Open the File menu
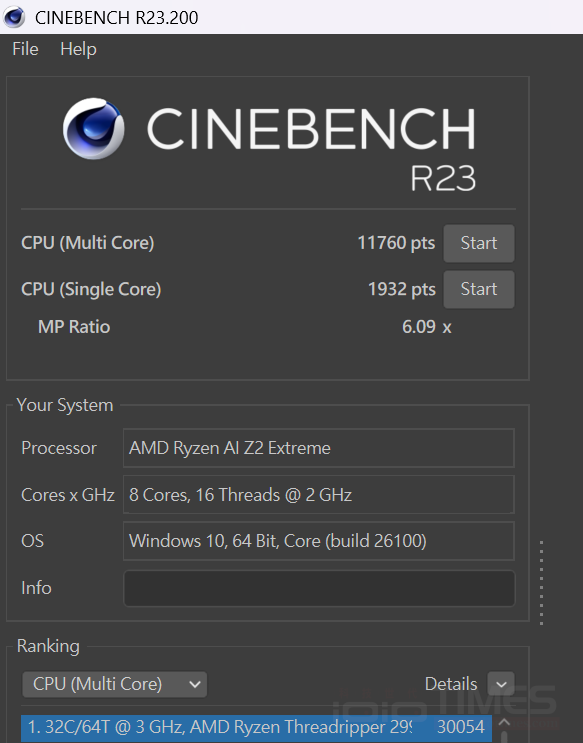Screen dimensions: 583x743 pyautogui.click(x=25, y=49)
